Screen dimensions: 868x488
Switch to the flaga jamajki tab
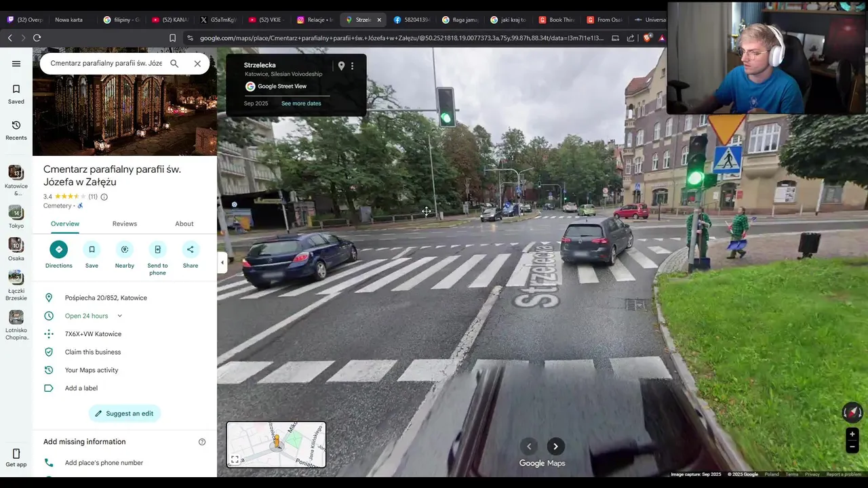click(x=460, y=20)
